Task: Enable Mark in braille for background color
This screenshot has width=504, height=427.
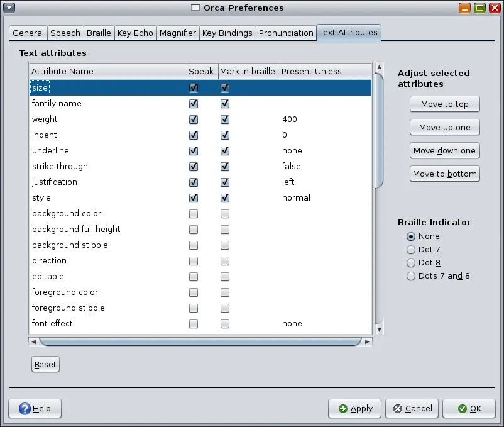Action: pyautogui.click(x=225, y=214)
